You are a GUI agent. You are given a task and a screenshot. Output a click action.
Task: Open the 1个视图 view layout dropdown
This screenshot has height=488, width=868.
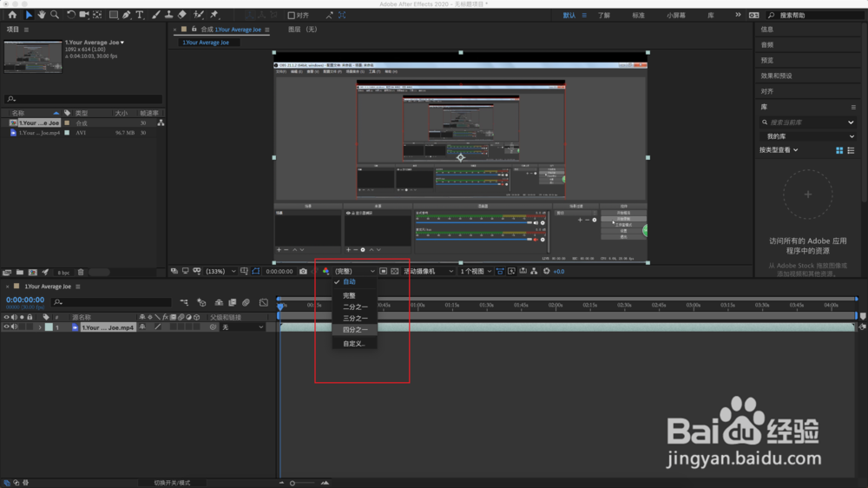[476, 272]
